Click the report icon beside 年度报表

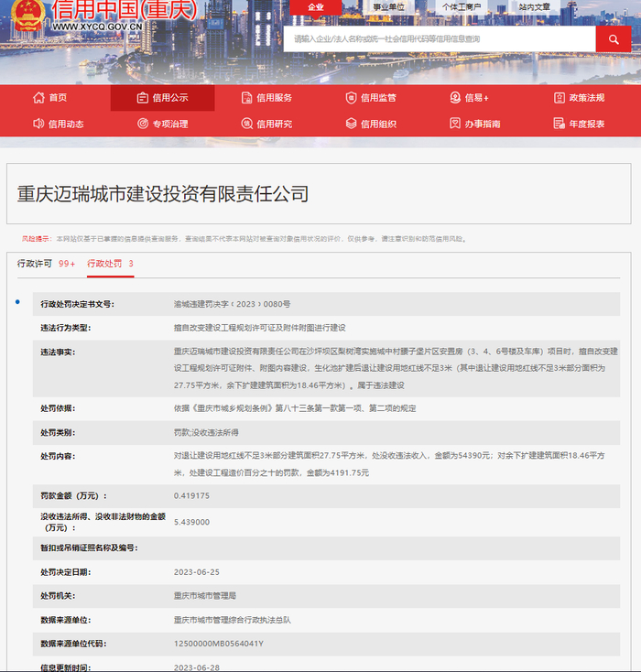(x=560, y=124)
